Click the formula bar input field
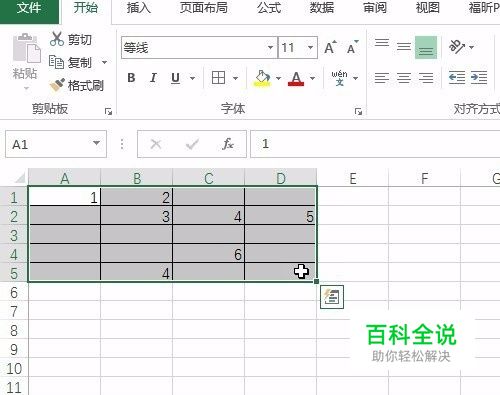 coord(375,144)
